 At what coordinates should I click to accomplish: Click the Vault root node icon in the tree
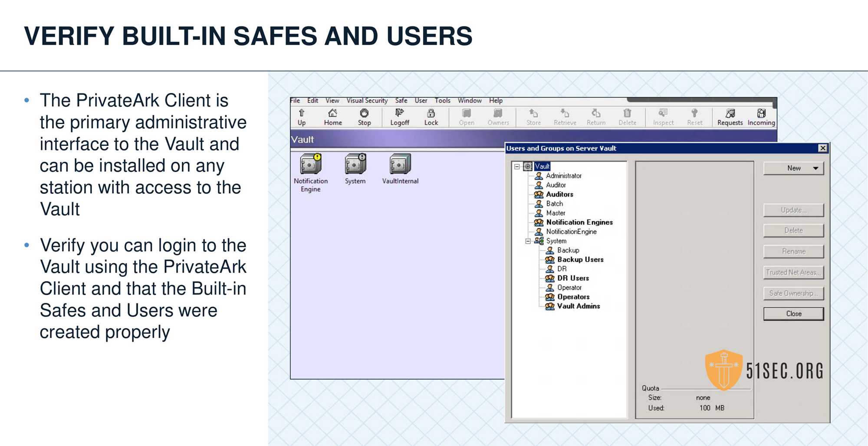coord(528,166)
